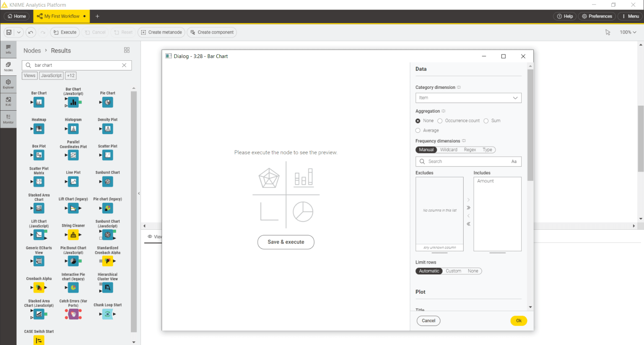The image size is (644, 345).
Task: Undo the last workflow action
Action: [31, 32]
